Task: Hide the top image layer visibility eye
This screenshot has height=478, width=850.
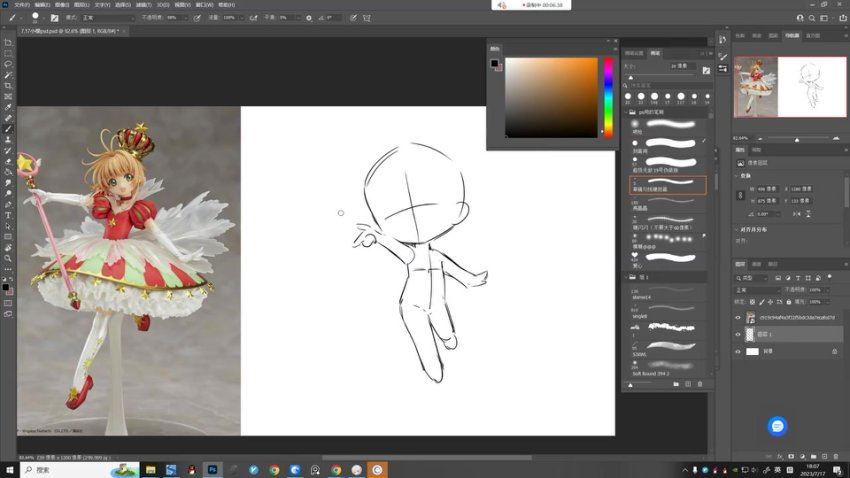Action: (x=738, y=318)
